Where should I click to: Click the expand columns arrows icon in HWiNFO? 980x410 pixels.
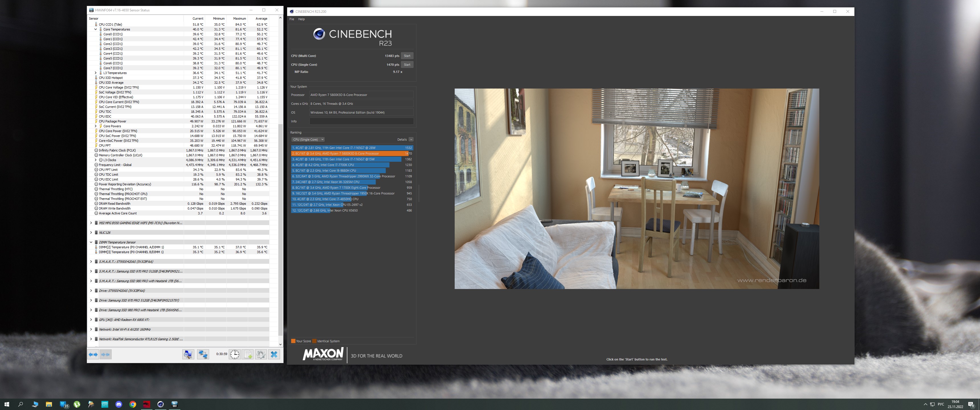point(93,354)
